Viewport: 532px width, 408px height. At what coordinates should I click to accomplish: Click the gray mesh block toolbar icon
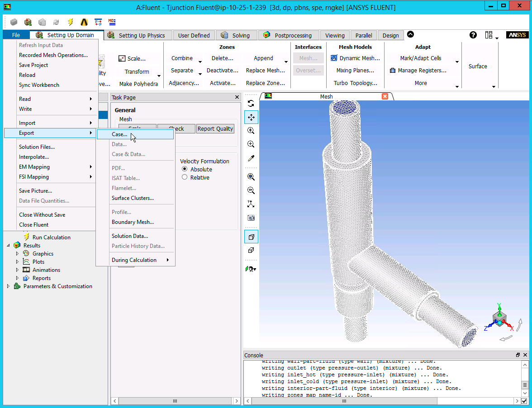[x=14, y=22]
